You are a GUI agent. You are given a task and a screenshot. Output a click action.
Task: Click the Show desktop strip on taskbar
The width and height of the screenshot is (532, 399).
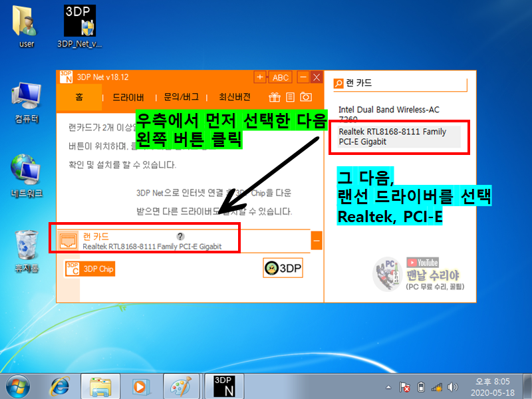[x=527, y=387]
